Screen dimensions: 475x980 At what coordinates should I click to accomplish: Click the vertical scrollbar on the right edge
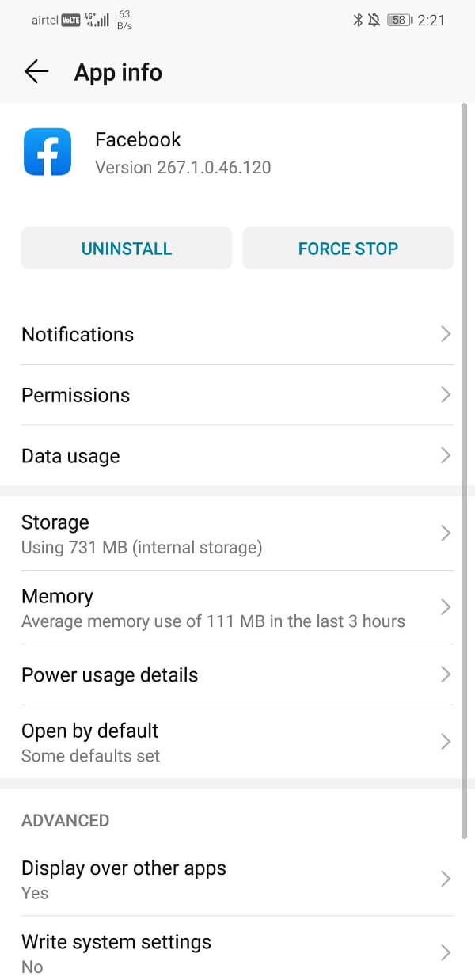pyautogui.click(x=465, y=475)
